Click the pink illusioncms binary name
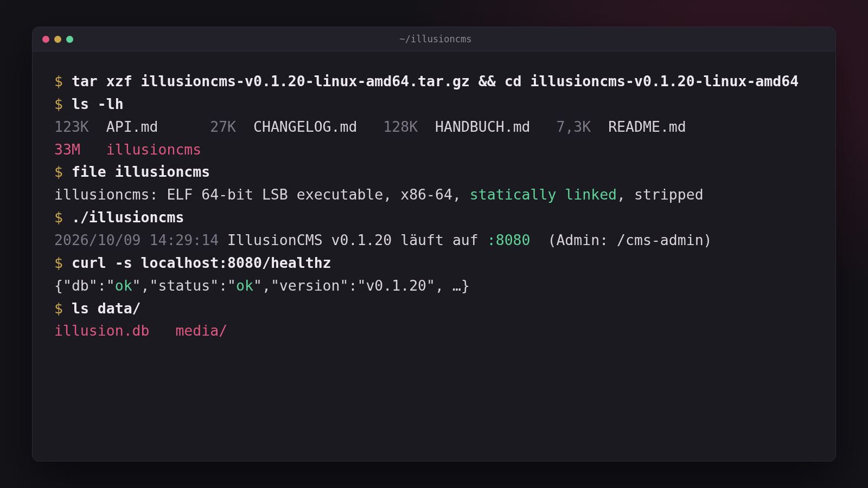 (154, 150)
